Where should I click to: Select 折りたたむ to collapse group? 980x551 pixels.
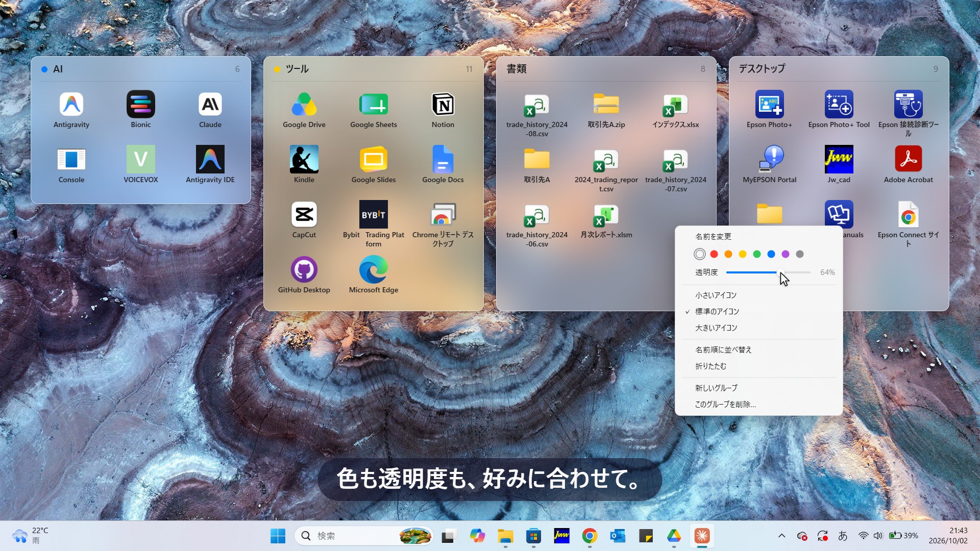759,366
